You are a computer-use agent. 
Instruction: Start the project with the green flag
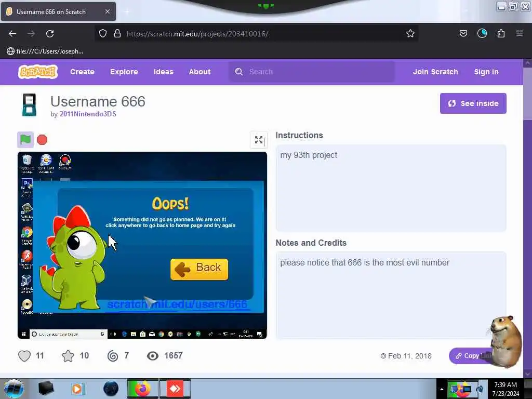tap(25, 139)
